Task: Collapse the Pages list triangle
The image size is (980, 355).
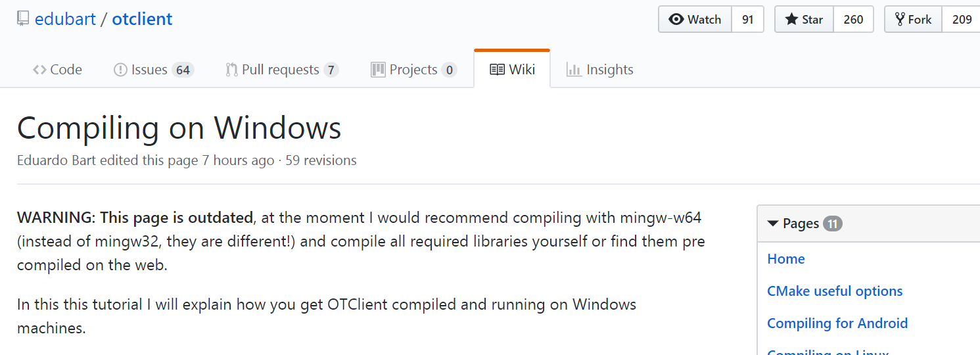Action: tap(773, 224)
